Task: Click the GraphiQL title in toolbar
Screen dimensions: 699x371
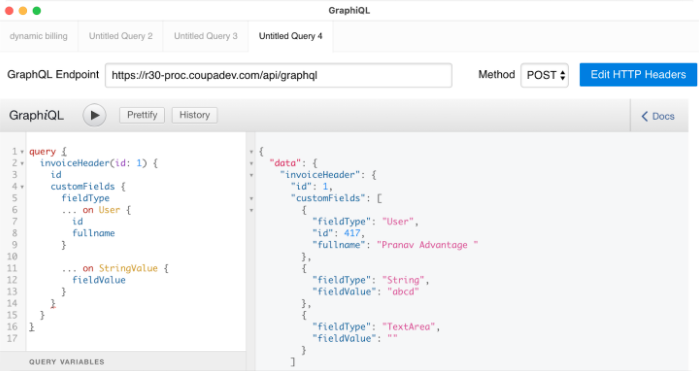Action: point(36,115)
